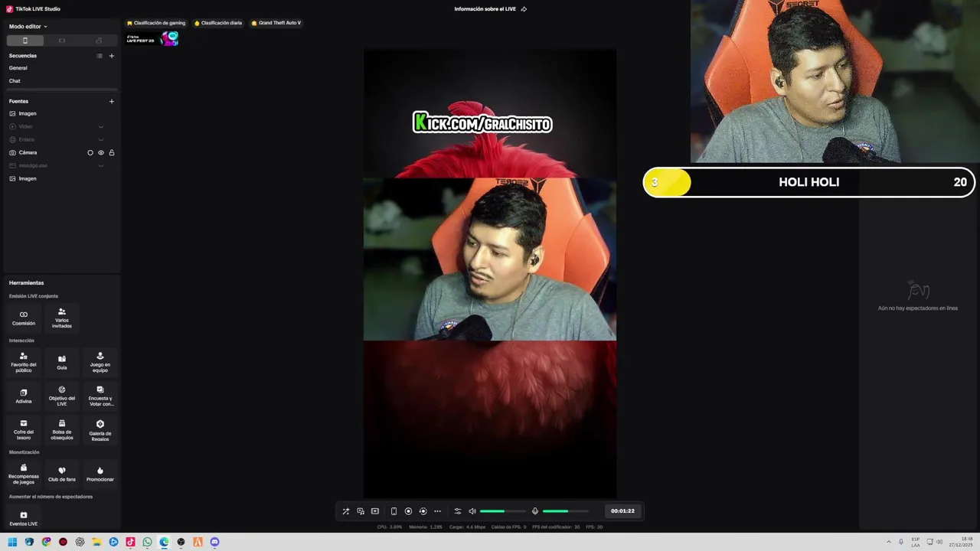Open Eventos LIVE tool
Image resolution: width=980 pixels, height=551 pixels.
point(24,518)
